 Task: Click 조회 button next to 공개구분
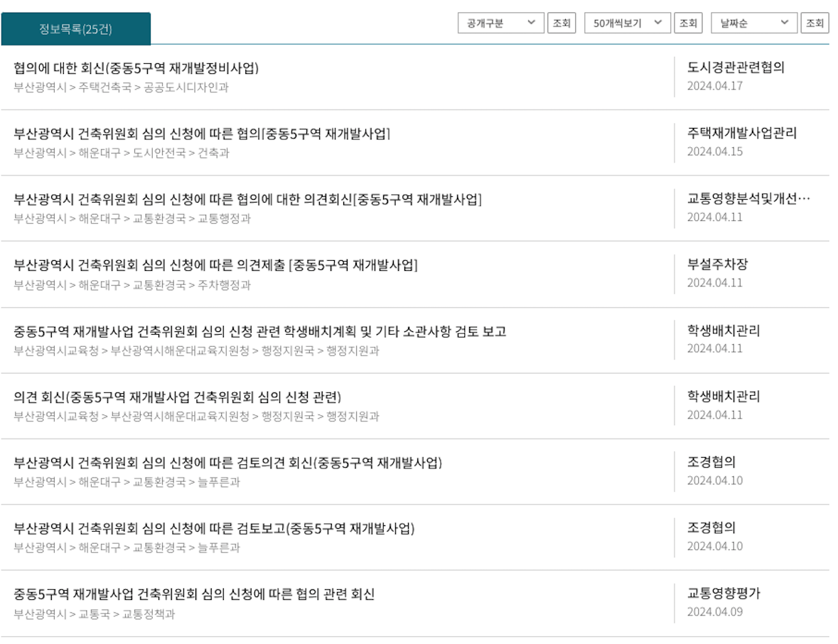(562, 23)
